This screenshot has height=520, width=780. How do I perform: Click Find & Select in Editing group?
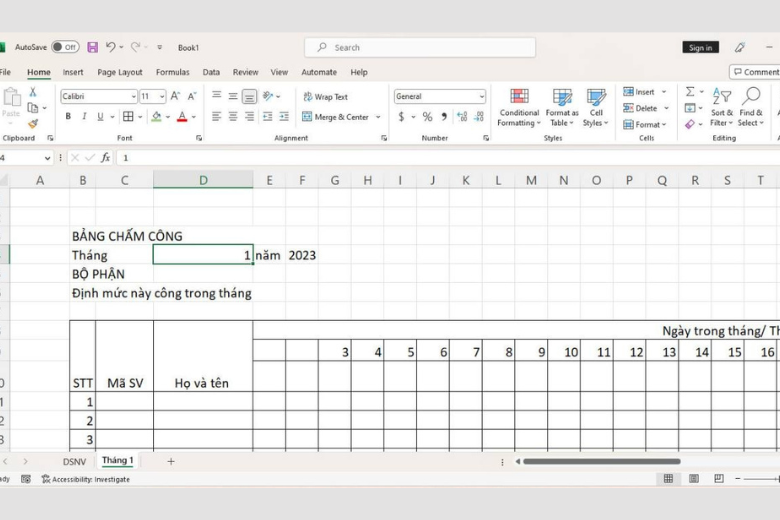coord(750,107)
